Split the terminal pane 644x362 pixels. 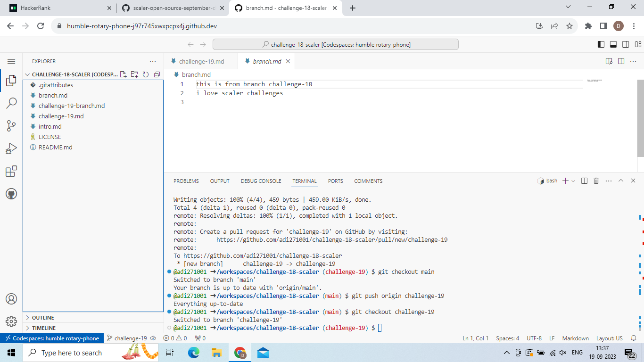[x=584, y=181]
